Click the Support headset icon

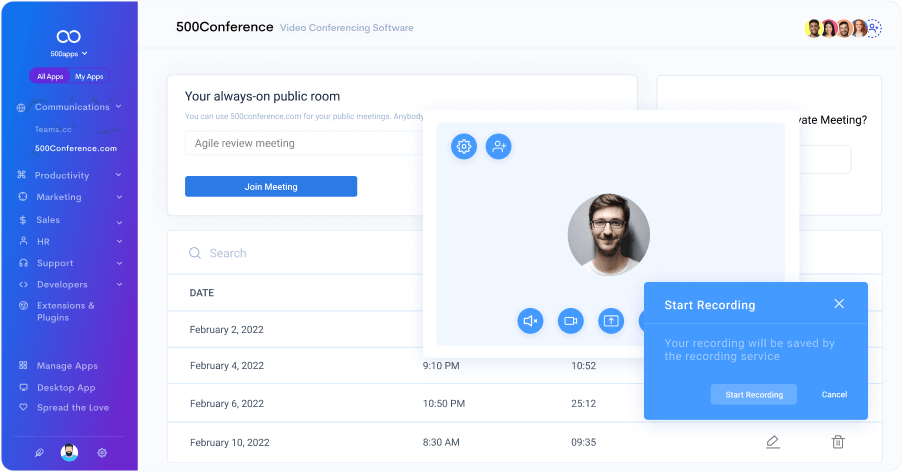pos(24,263)
